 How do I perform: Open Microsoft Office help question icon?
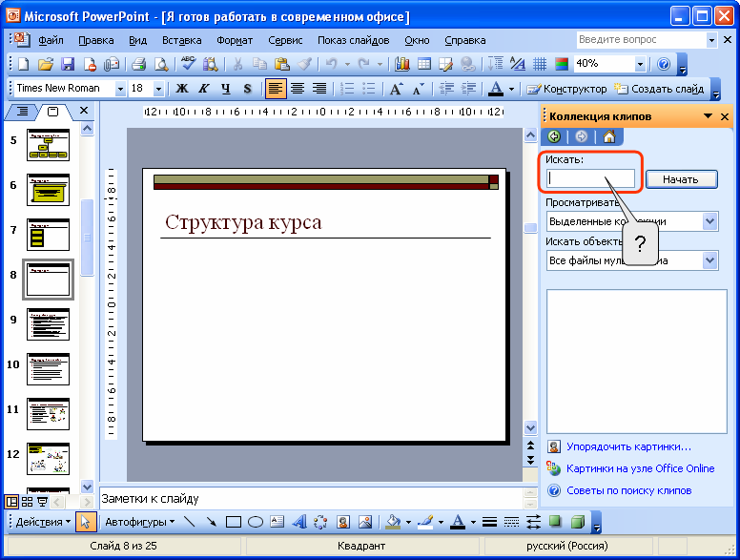pos(664,64)
